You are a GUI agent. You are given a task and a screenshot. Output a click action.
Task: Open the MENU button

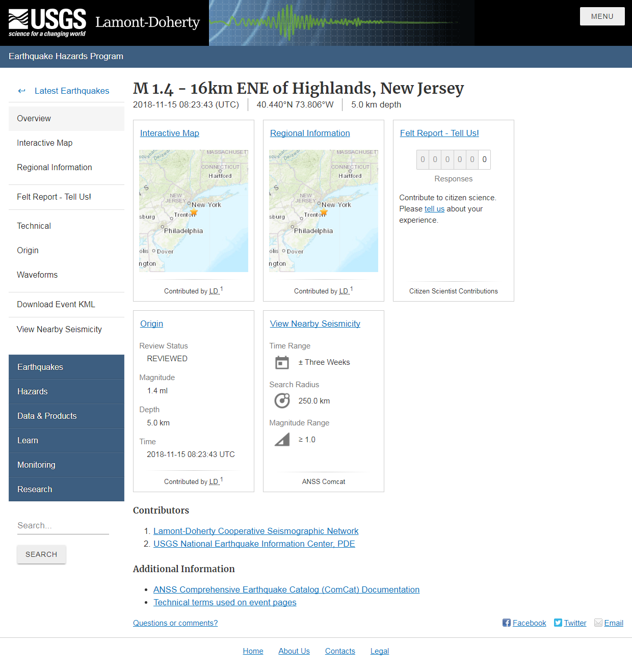tap(602, 16)
